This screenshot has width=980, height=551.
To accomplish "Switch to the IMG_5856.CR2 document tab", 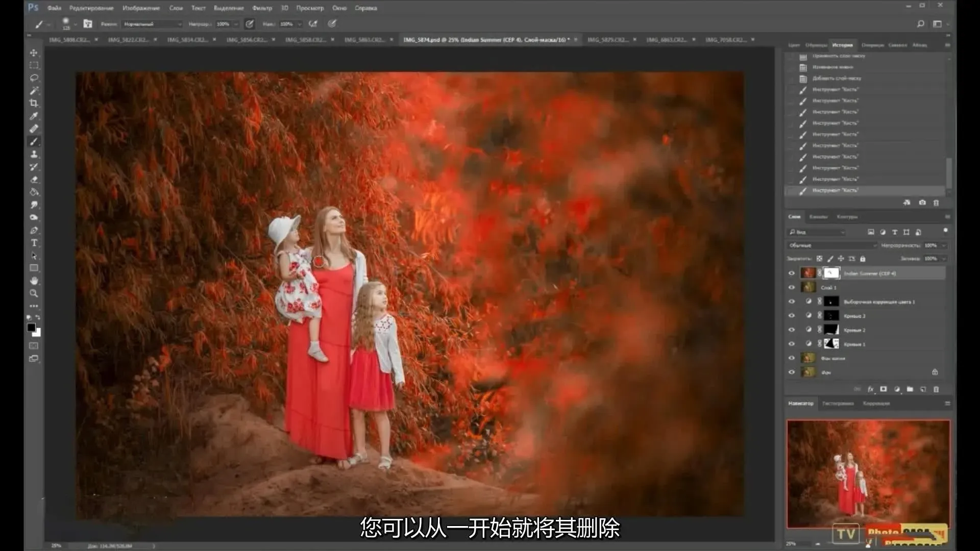I will (x=246, y=39).
